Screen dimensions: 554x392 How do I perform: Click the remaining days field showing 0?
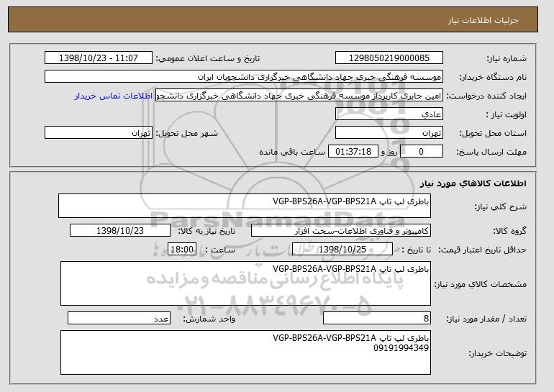click(x=421, y=152)
